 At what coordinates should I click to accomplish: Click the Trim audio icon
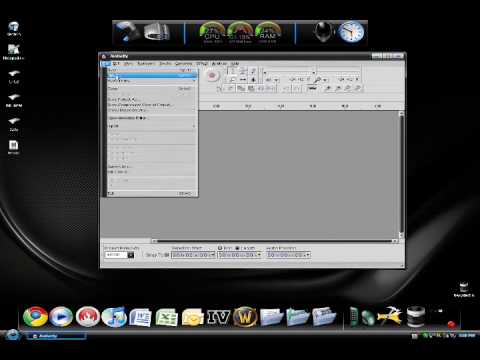click(261, 88)
